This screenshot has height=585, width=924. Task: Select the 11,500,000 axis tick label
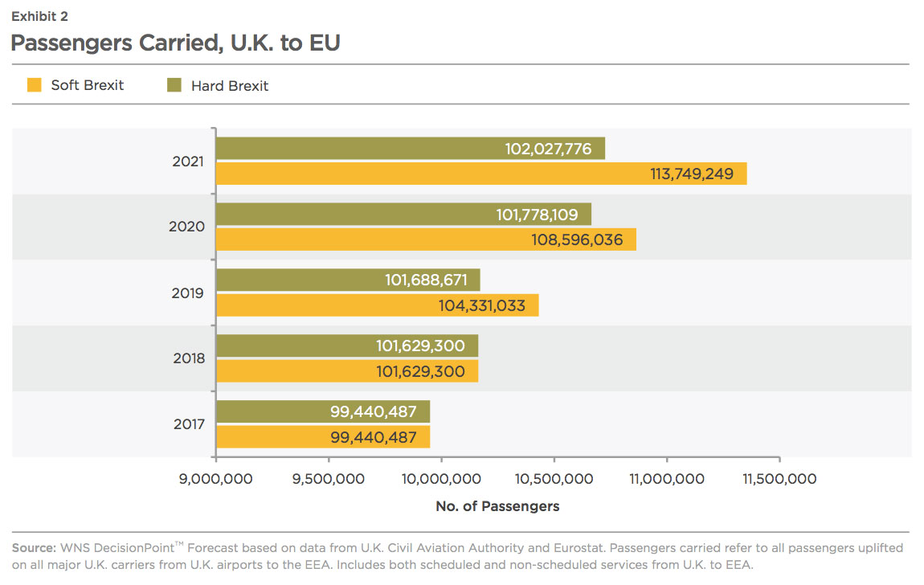pos(779,479)
